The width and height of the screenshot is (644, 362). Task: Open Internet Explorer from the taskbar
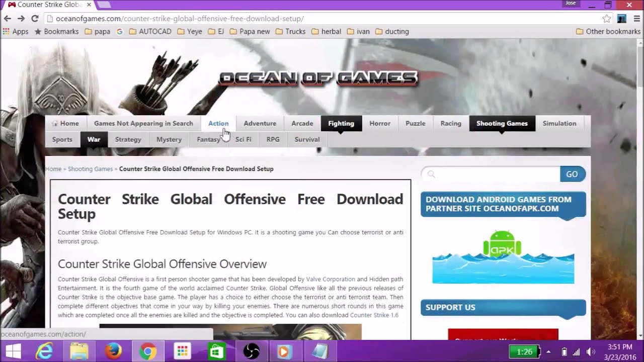tap(44, 351)
